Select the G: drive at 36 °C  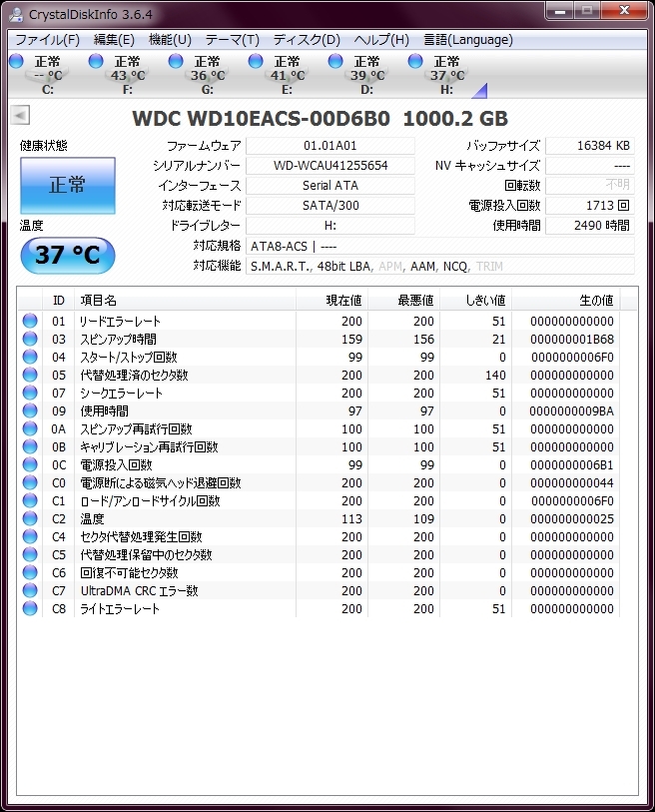coord(207,75)
